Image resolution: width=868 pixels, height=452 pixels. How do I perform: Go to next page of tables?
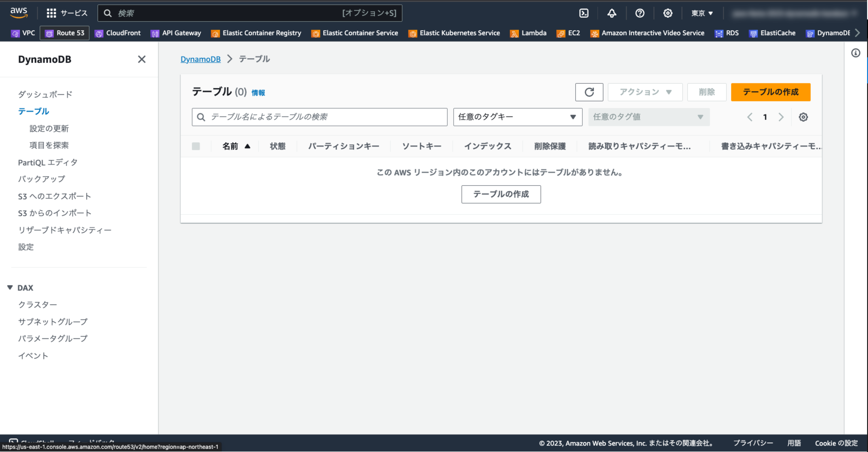781,117
